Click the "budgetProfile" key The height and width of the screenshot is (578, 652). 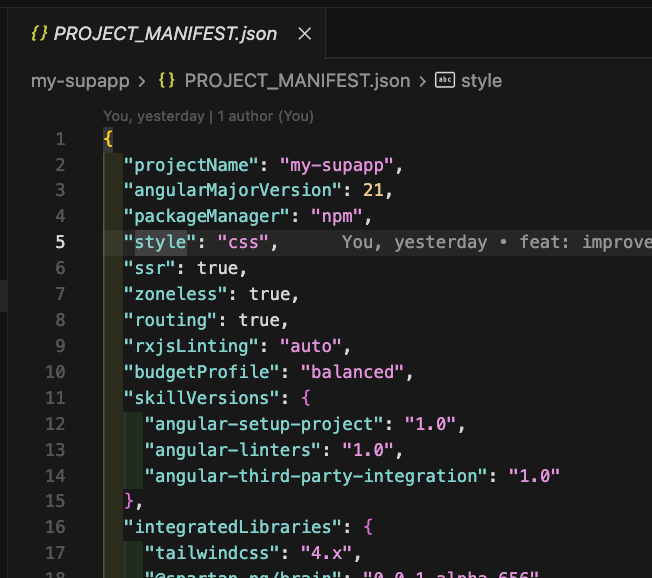(x=202, y=372)
